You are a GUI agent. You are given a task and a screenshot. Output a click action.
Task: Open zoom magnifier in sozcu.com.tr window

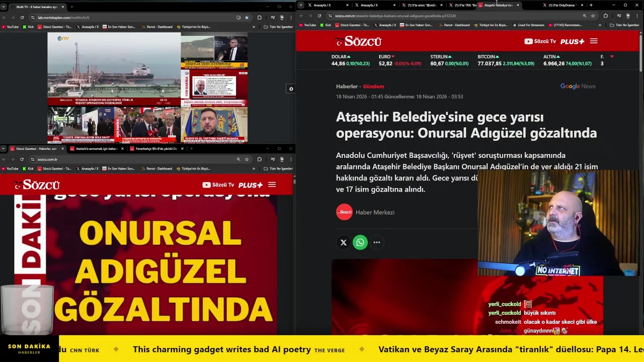tap(238, 159)
